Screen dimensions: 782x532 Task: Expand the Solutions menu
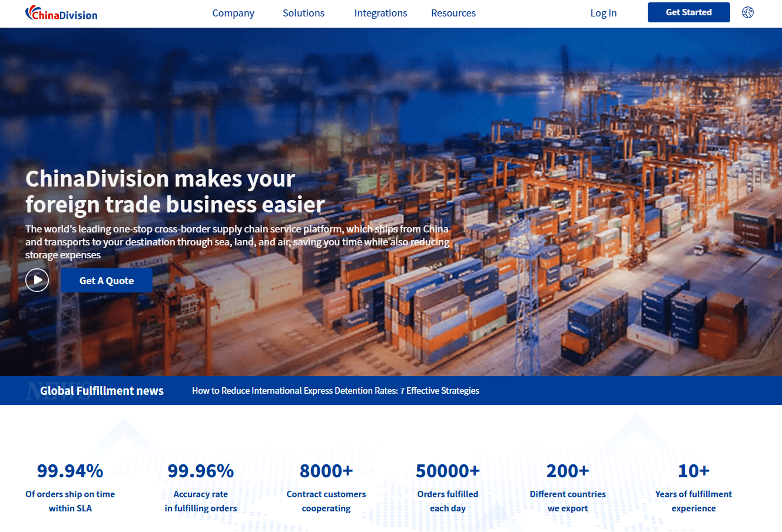(303, 13)
